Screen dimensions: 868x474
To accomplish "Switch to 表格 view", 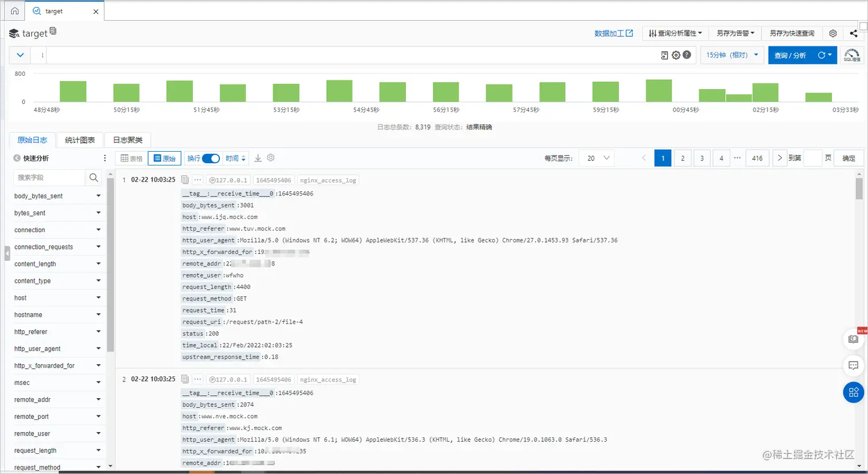I will coord(131,158).
